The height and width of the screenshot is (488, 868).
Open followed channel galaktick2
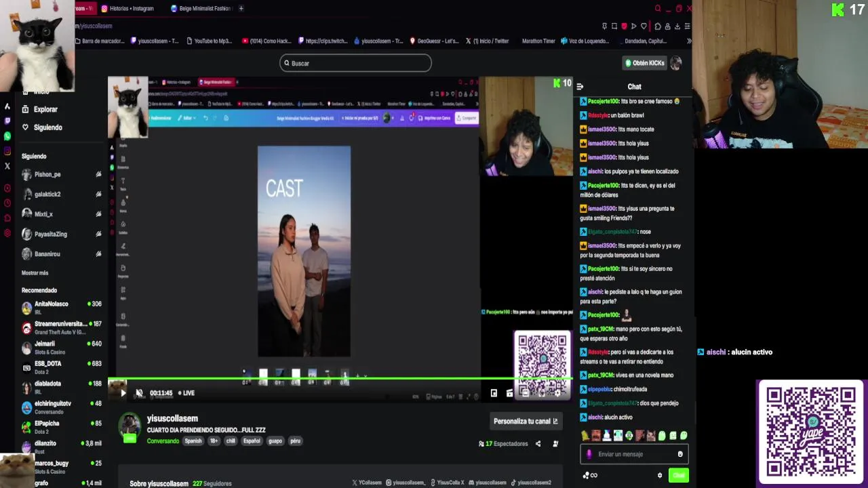pos(61,194)
